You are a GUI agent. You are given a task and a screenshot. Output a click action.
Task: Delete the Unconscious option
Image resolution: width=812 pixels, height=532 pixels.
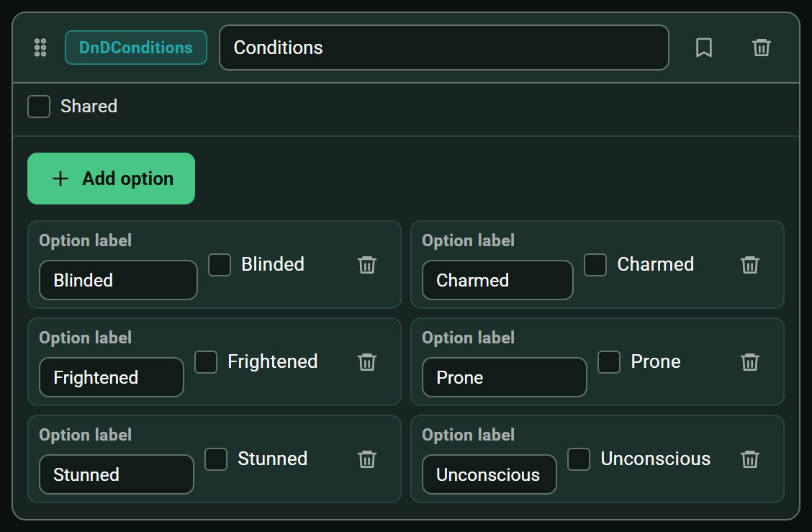tap(750, 459)
